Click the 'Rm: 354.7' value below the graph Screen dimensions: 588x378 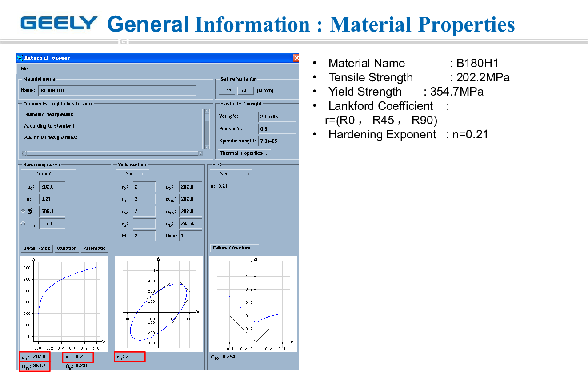point(34,366)
